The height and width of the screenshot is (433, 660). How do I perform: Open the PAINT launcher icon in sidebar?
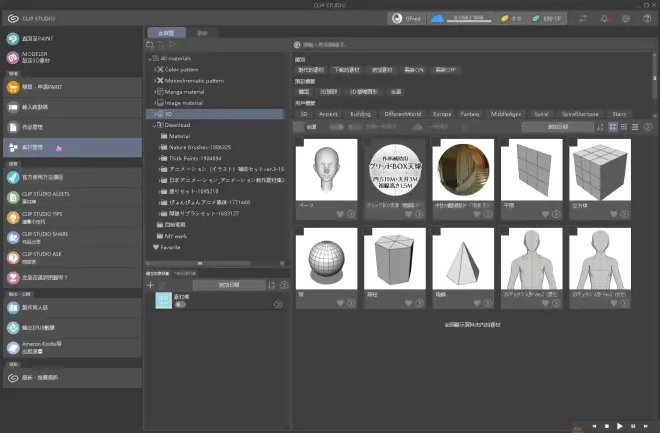[x=13, y=39]
